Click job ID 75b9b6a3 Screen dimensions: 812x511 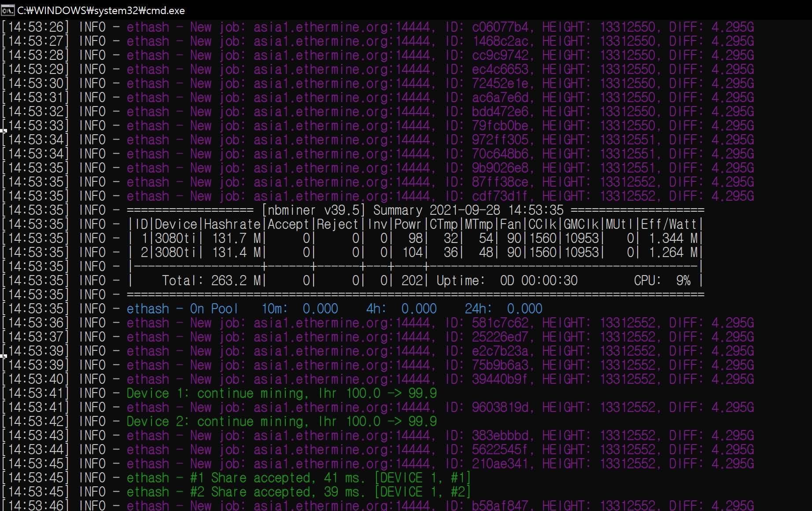[x=500, y=365]
